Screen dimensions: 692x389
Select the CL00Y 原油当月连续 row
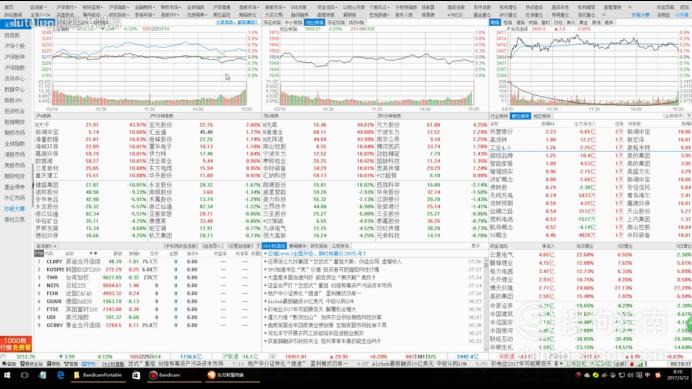coord(147,261)
